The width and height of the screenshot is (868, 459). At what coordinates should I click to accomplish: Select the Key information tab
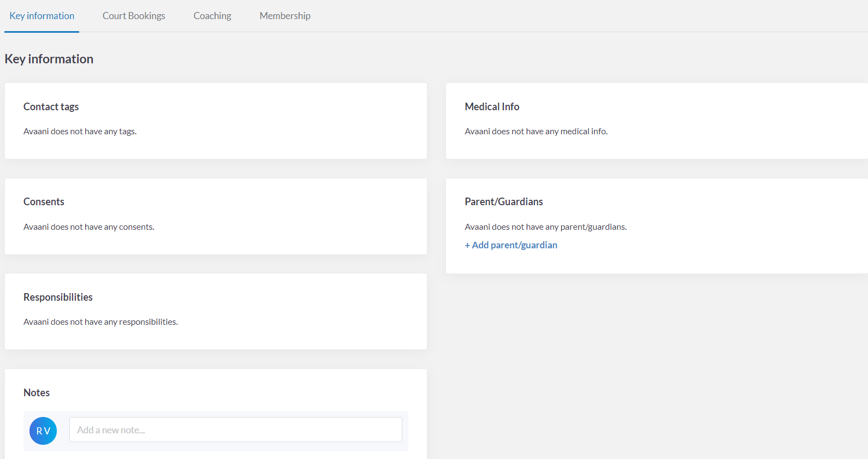point(42,16)
